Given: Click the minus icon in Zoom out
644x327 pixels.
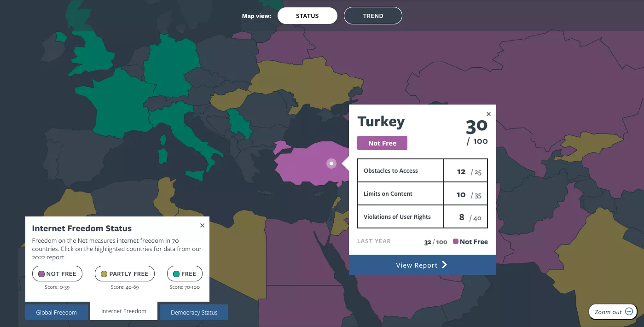Looking at the screenshot, I should [x=629, y=312].
